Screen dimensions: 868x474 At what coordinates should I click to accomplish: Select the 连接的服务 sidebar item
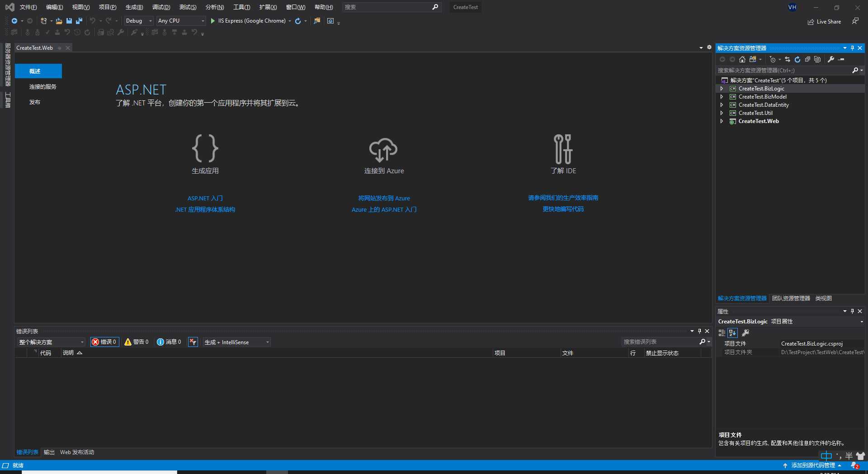click(42, 87)
